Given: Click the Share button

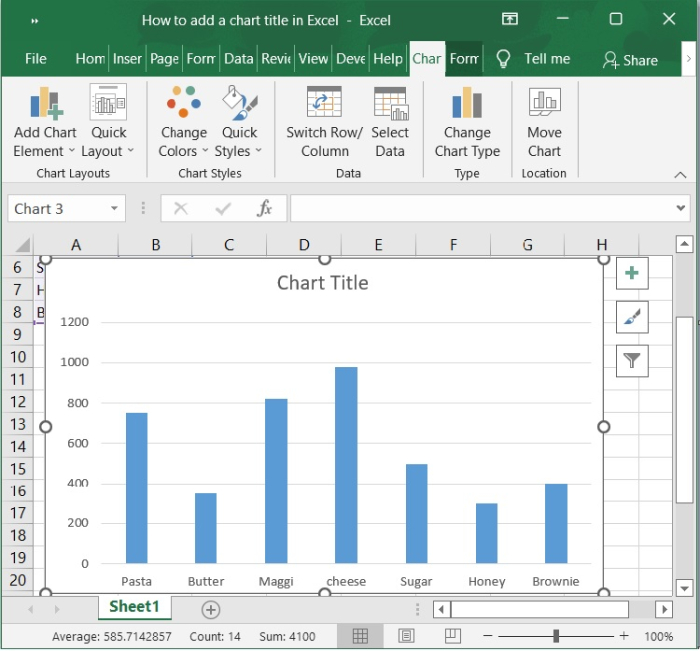Looking at the screenshot, I should (x=630, y=60).
